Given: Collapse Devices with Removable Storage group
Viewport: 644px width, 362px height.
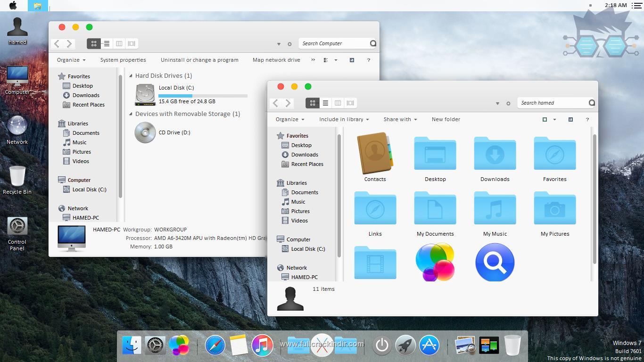Looking at the screenshot, I should point(131,114).
